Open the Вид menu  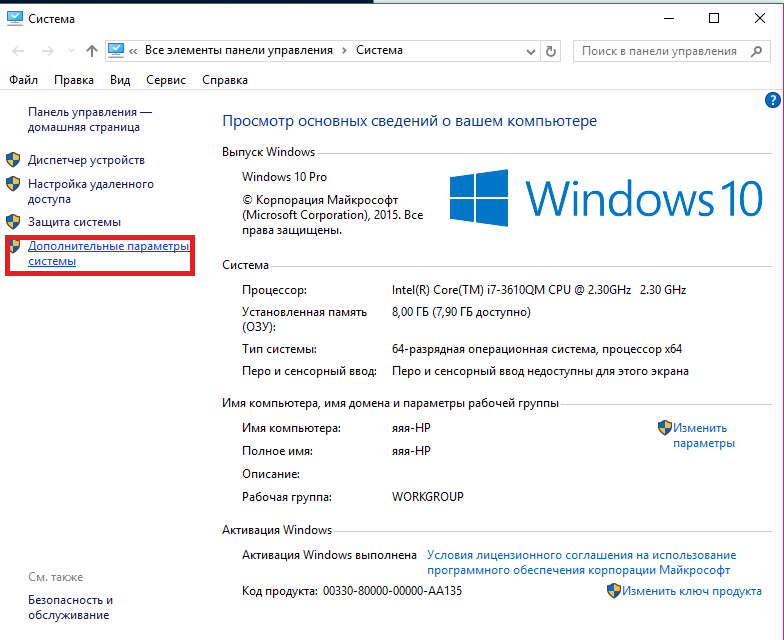pyautogui.click(x=120, y=80)
